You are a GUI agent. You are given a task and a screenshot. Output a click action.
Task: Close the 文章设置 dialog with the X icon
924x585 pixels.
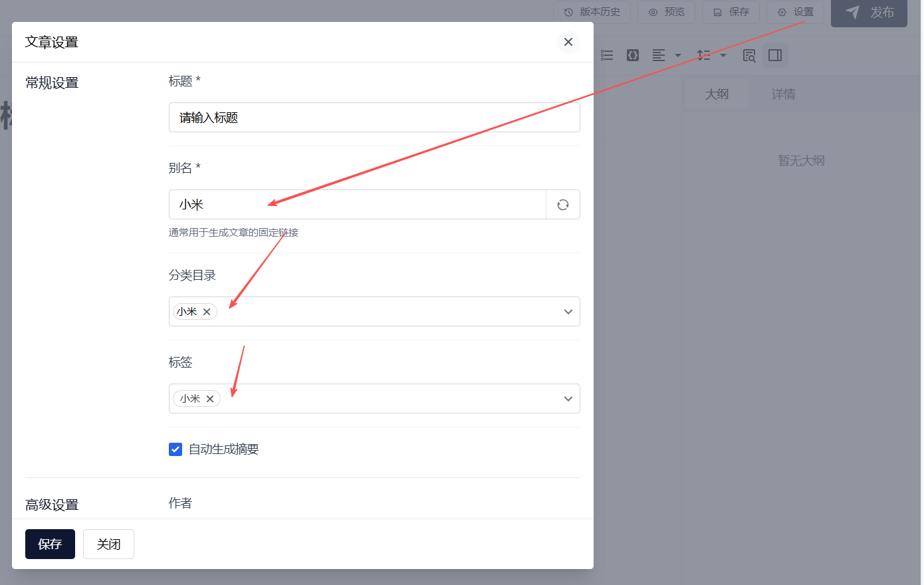click(568, 42)
